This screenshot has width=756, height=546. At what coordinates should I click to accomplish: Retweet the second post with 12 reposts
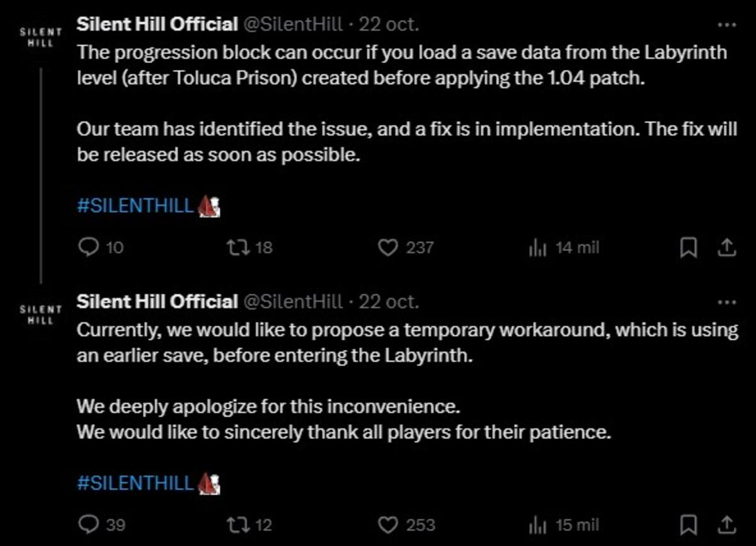click(249, 524)
